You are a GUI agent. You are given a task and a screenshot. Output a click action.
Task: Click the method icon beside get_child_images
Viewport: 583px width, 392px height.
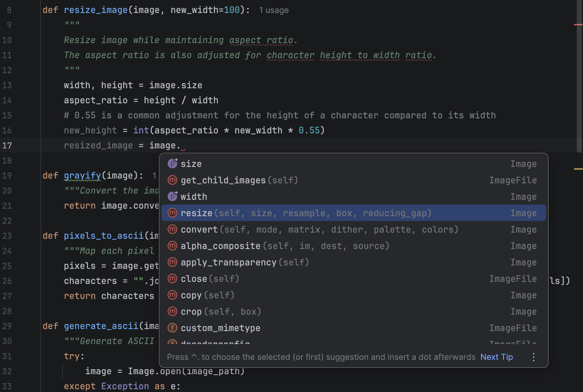[172, 180]
